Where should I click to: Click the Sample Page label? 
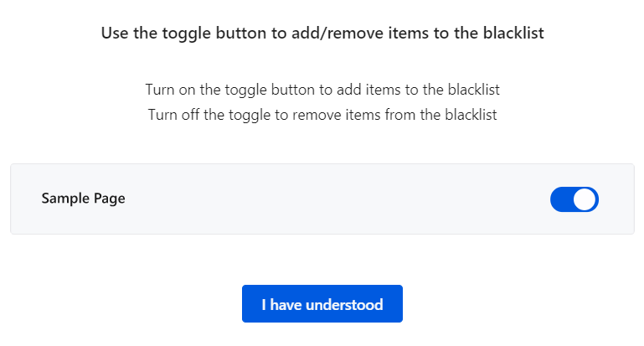83,199
